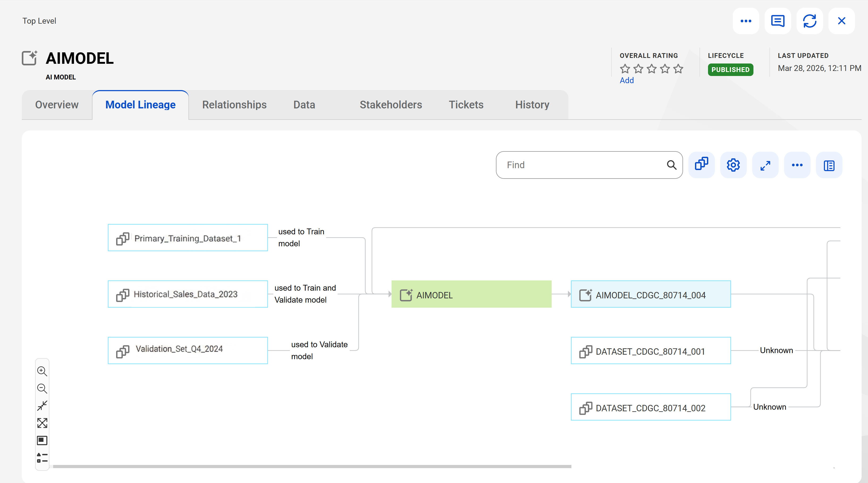
Task: Open the comments panel icon
Action: [x=778, y=21]
